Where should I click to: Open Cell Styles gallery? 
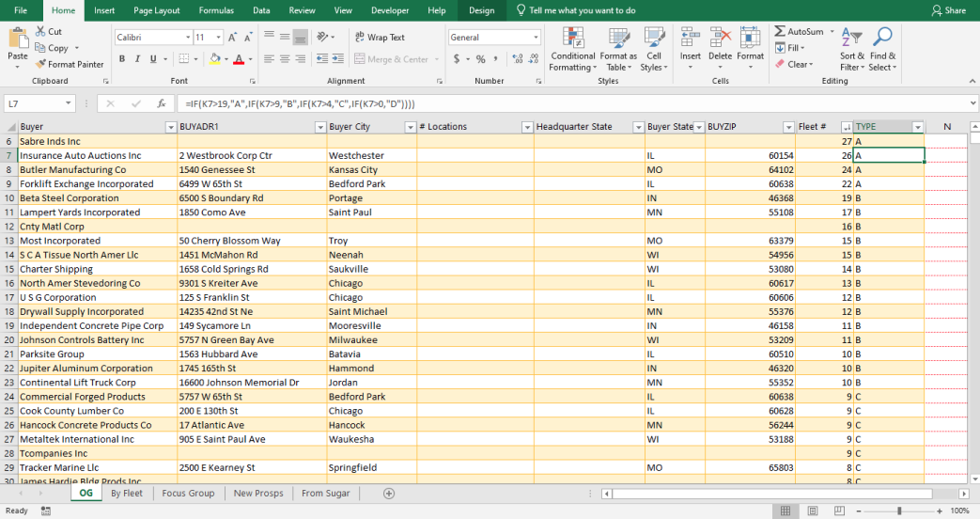click(x=654, y=49)
